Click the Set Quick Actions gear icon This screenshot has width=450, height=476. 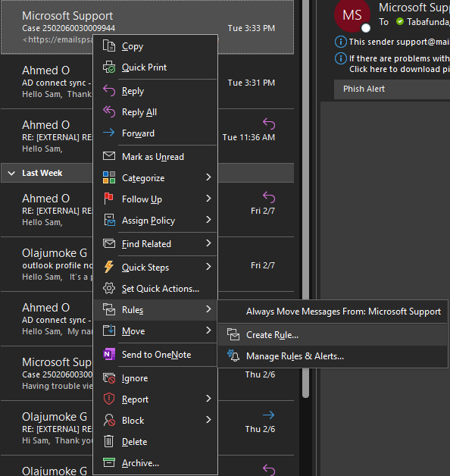(x=109, y=288)
